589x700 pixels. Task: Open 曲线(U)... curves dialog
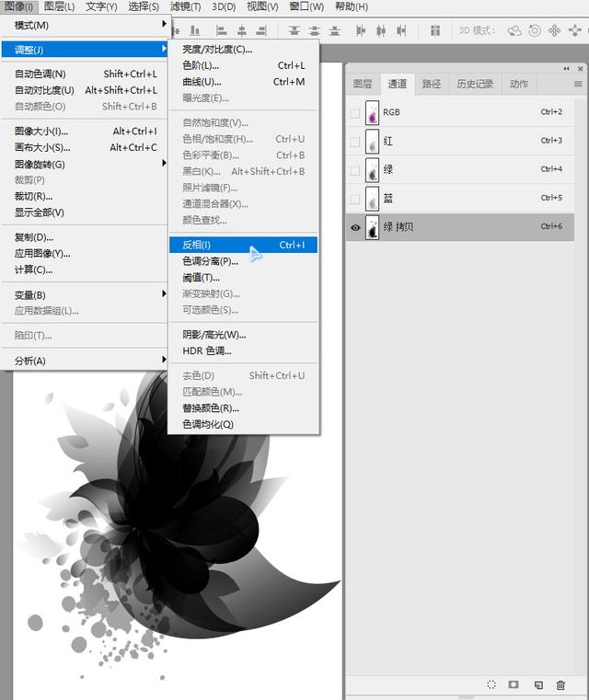(243, 82)
